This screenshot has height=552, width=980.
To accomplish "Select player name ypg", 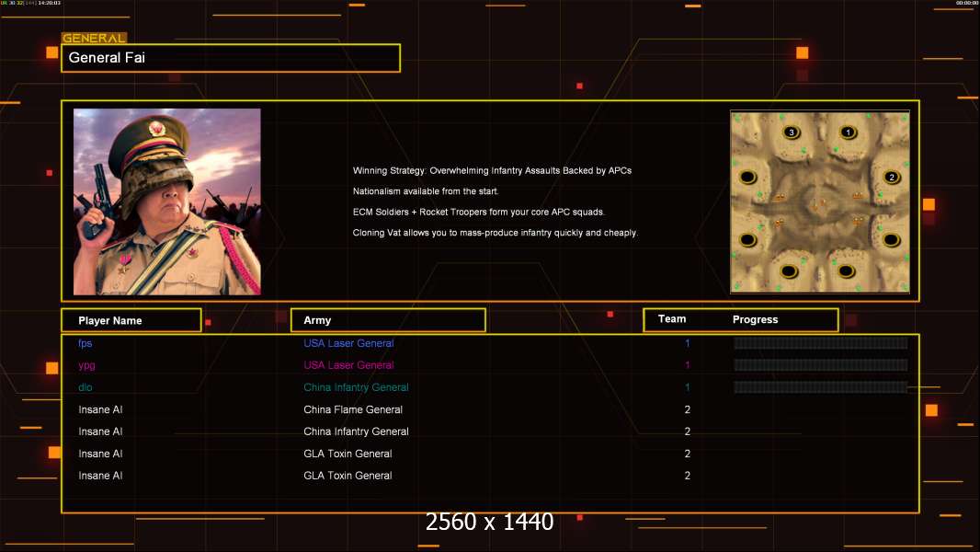I will coord(86,365).
